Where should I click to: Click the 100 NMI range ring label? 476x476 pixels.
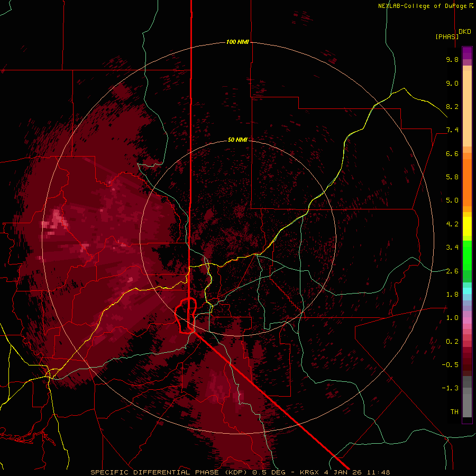tap(237, 42)
